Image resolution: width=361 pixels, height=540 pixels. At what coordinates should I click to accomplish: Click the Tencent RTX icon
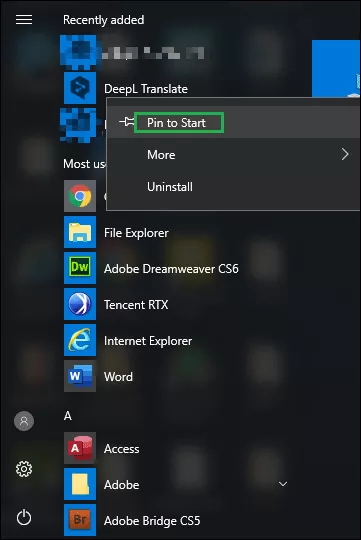[80, 304]
